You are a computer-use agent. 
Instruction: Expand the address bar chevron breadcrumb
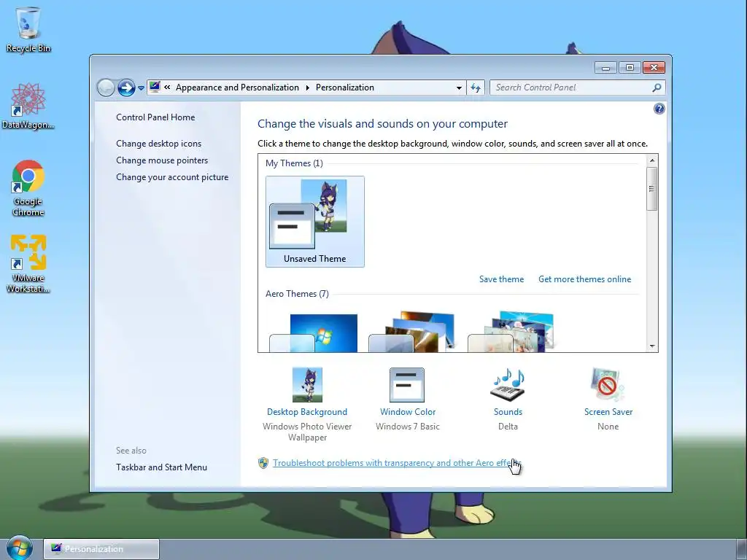point(167,87)
